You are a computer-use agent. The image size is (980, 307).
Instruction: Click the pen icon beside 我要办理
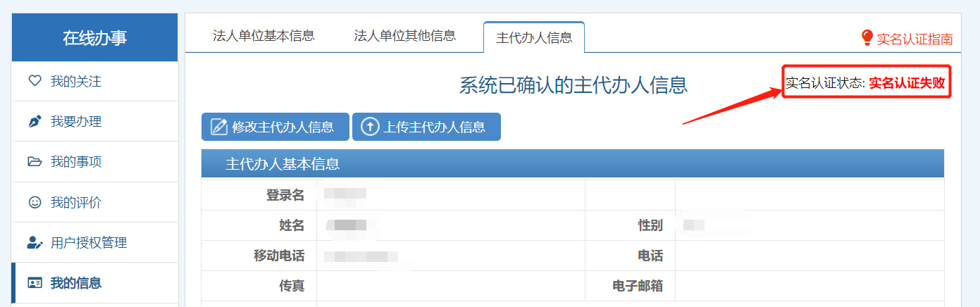(35, 122)
